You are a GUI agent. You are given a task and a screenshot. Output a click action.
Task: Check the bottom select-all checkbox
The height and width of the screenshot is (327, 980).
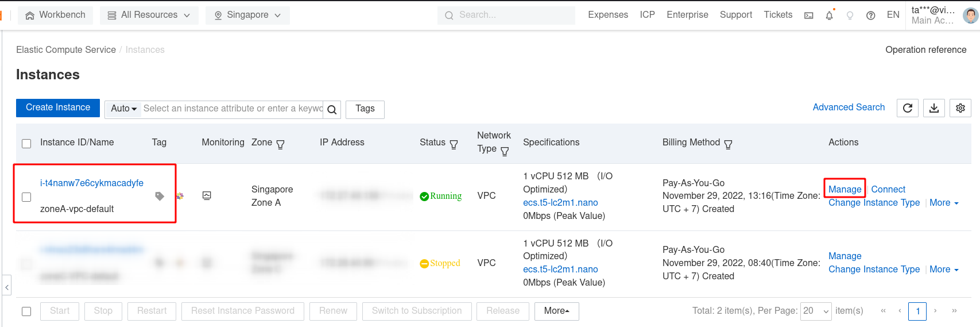tap(26, 311)
